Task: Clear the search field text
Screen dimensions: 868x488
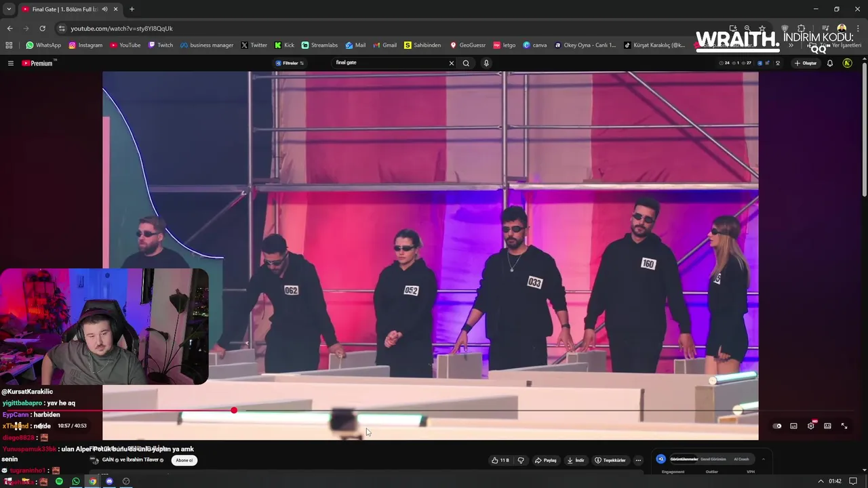Action: coord(452,63)
